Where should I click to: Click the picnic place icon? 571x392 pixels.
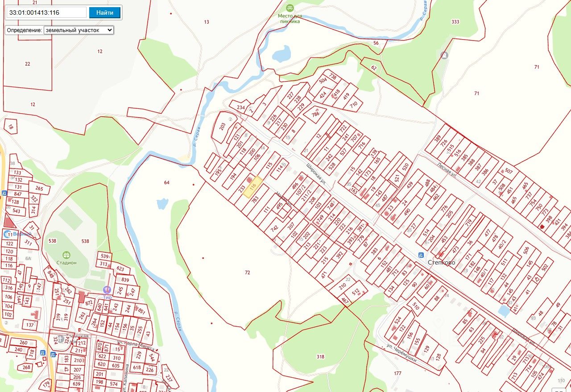(290, 8)
